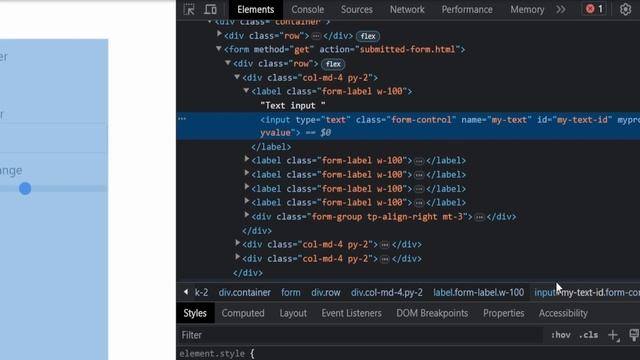Open the Layout pane tab
The width and height of the screenshot is (640, 360).
(x=293, y=313)
